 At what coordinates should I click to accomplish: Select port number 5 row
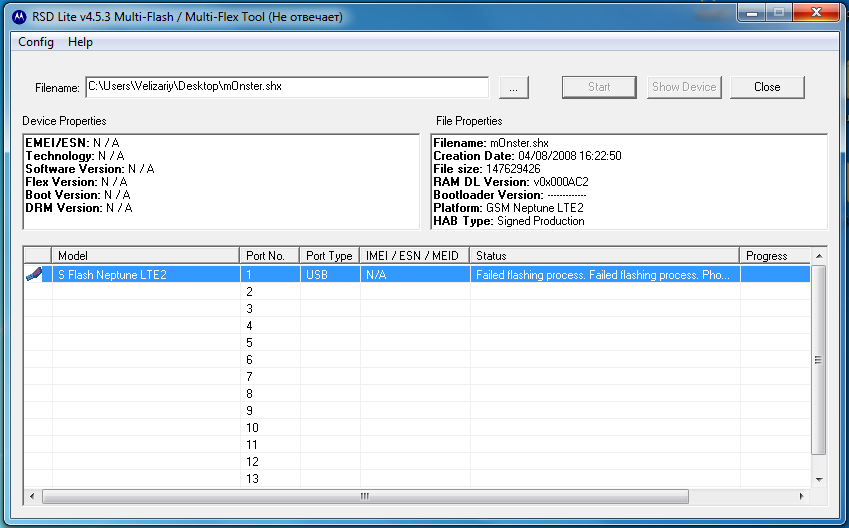coord(417,342)
